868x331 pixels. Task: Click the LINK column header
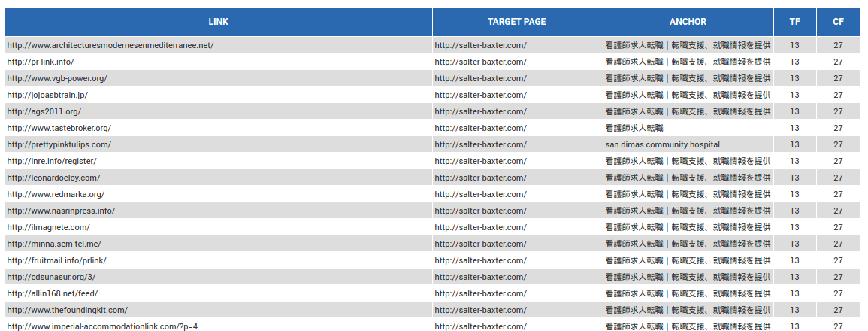point(218,22)
